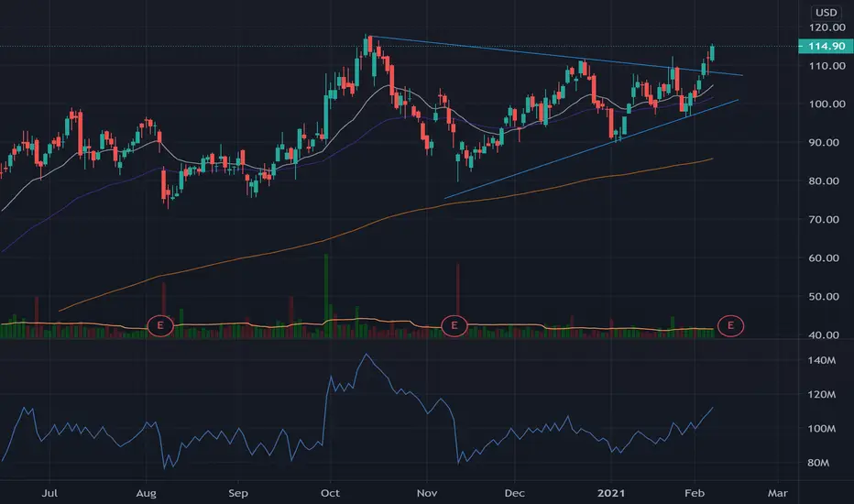
Task: Click the 110.00 price axis label
Action: tap(827, 65)
